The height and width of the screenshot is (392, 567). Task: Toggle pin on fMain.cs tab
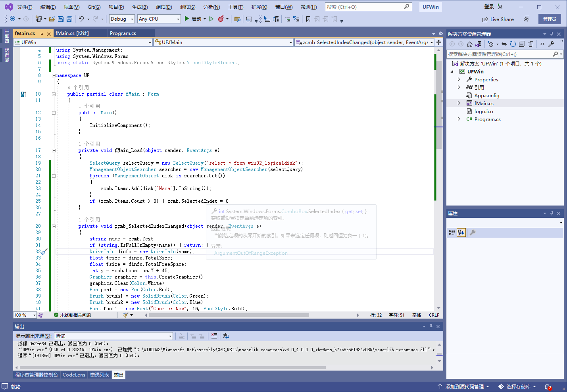[x=42, y=34]
